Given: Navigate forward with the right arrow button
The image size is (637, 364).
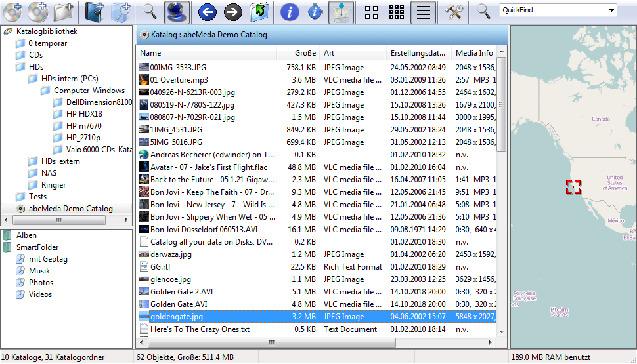Looking at the screenshot, I should 232,11.
